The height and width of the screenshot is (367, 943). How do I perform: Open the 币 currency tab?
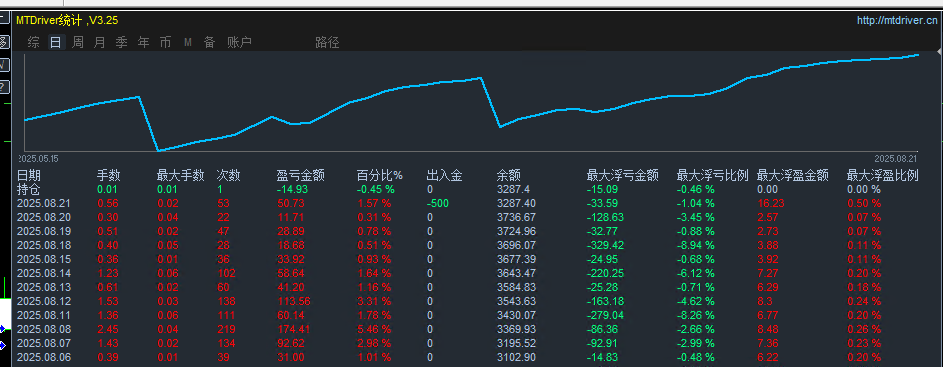click(165, 43)
